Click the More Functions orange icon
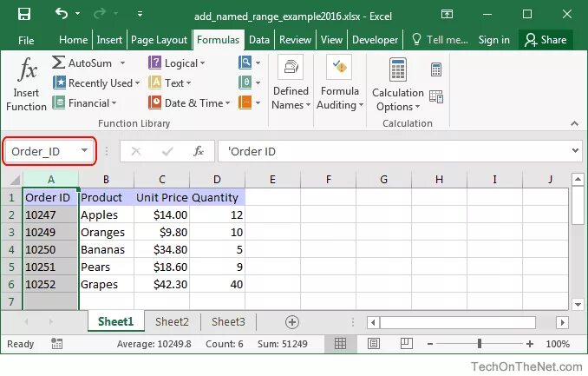The image size is (588, 376). (245, 102)
